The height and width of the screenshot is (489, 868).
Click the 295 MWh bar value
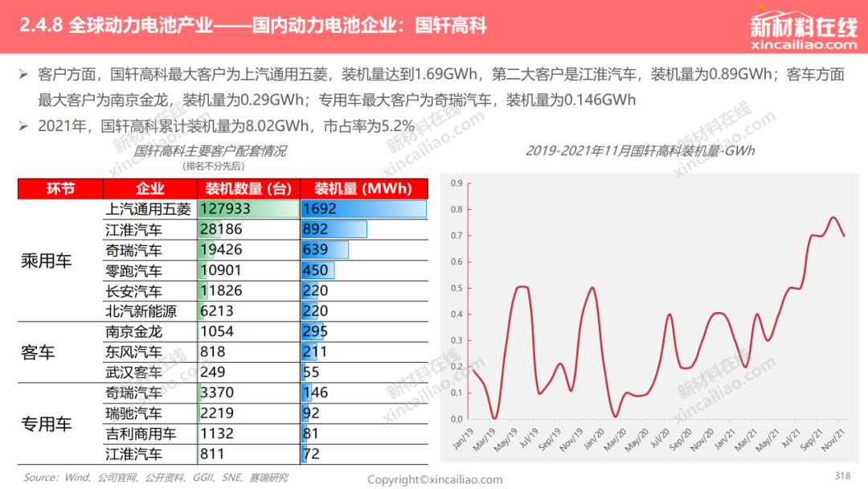316,331
